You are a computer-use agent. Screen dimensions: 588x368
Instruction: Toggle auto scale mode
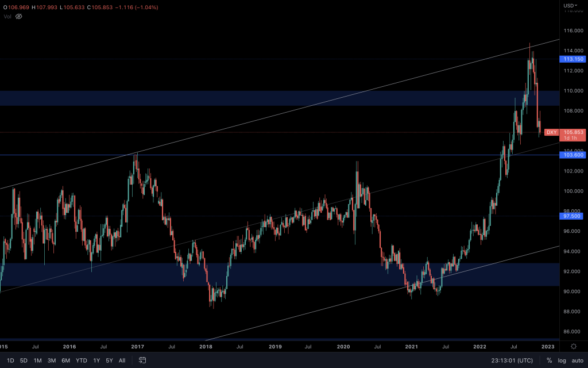[578, 361]
